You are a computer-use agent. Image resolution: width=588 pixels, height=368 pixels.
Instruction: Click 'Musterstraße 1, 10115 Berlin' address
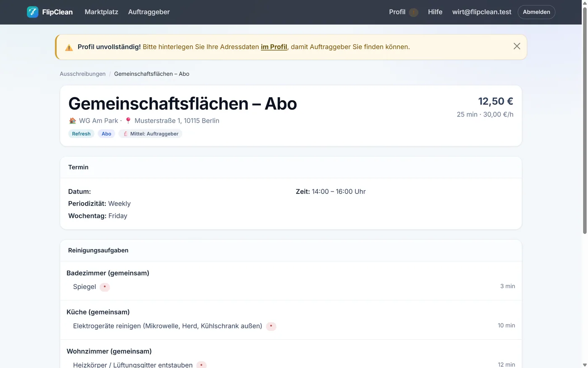(177, 121)
